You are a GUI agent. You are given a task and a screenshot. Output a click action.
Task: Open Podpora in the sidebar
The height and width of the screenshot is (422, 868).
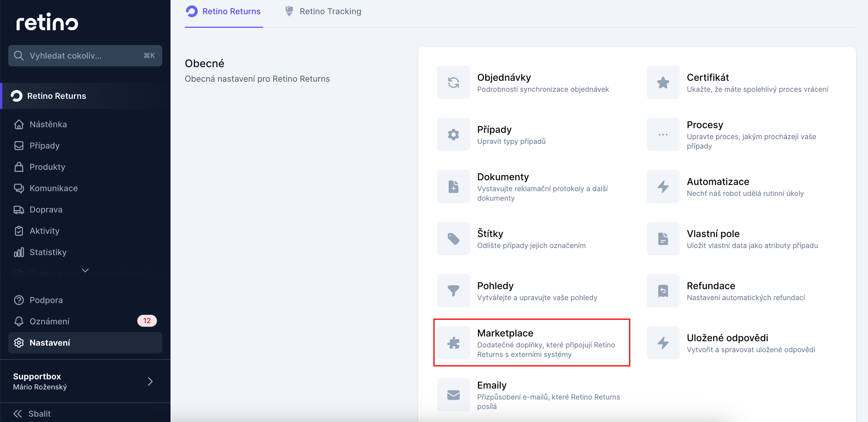pyautogui.click(x=85, y=300)
